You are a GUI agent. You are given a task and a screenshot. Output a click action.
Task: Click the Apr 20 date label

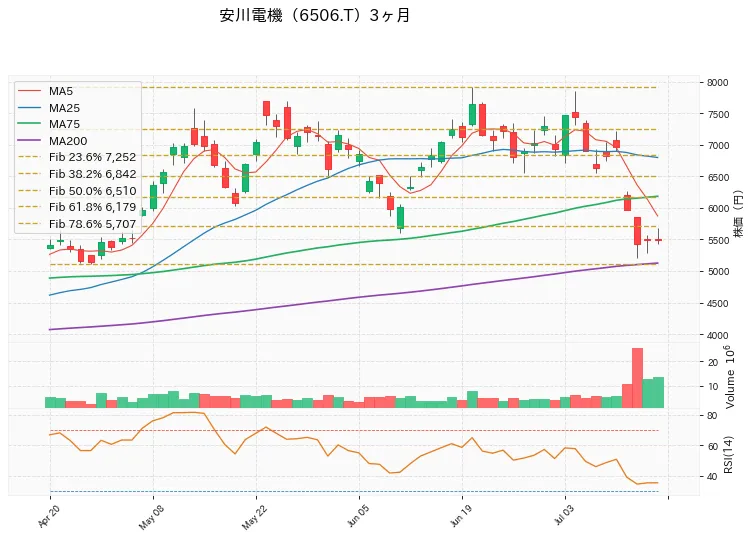pyautogui.click(x=49, y=516)
